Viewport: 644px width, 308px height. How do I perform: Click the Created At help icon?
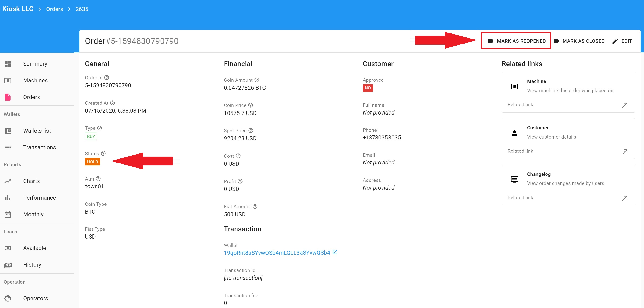113,103
